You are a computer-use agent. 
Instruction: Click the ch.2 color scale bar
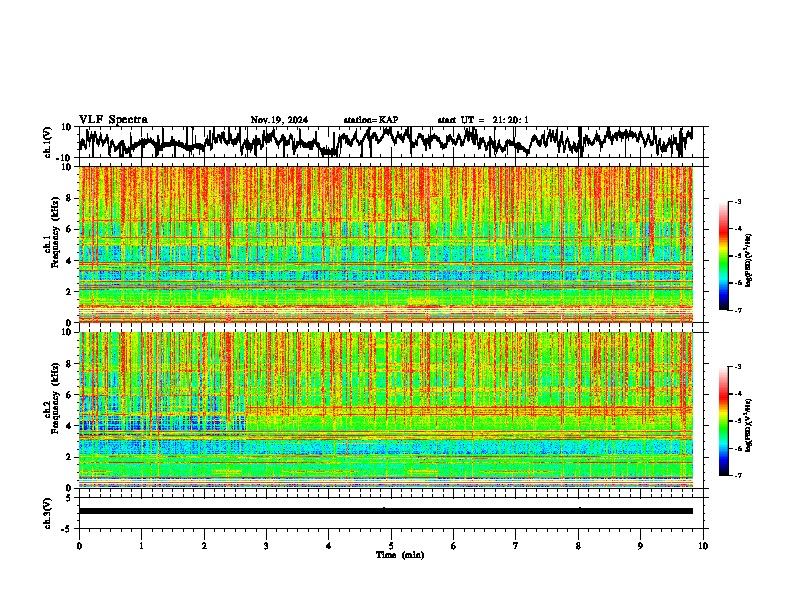pyautogui.click(x=723, y=421)
